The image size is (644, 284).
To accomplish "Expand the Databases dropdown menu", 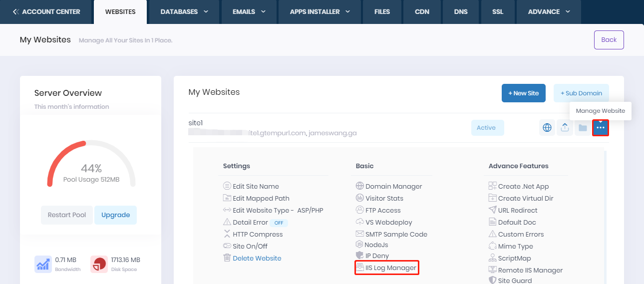I will (x=184, y=11).
